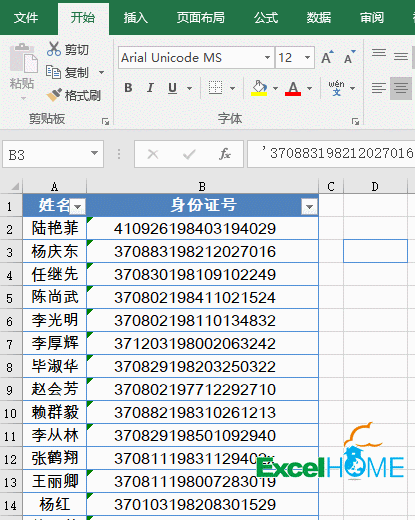
Task: Open the font size 12 dropdown
Action: click(x=307, y=58)
